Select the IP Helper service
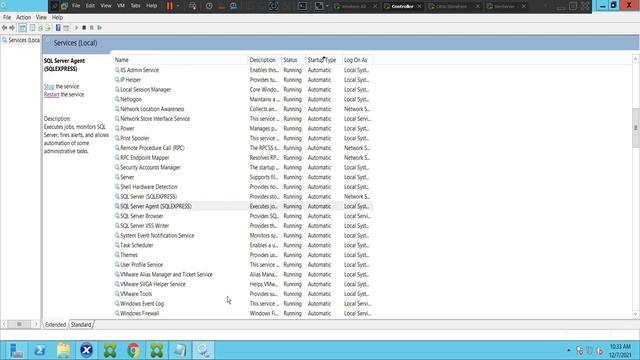640x360 pixels. pyautogui.click(x=243, y=80)
